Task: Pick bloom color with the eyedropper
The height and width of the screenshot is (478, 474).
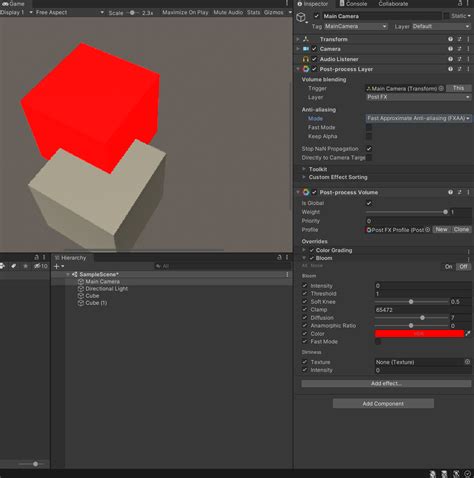Action: click(x=468, y=333)
